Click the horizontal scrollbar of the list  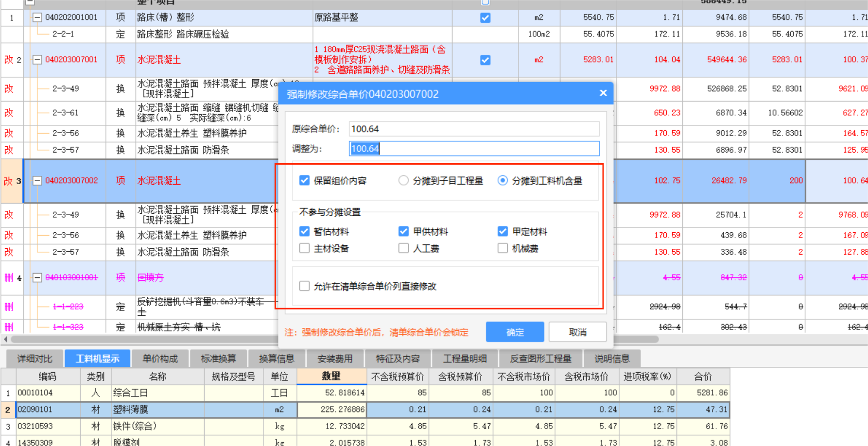(335, 339)
